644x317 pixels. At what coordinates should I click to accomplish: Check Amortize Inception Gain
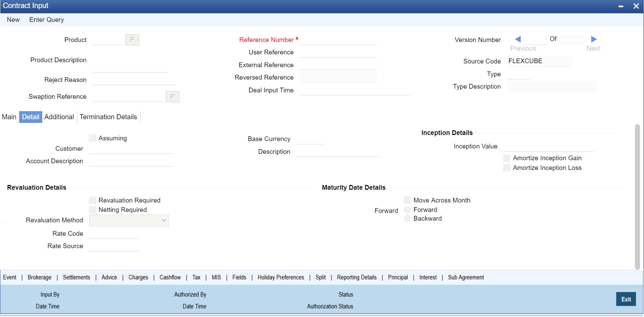pyautogui.click(x=507, y=158)
